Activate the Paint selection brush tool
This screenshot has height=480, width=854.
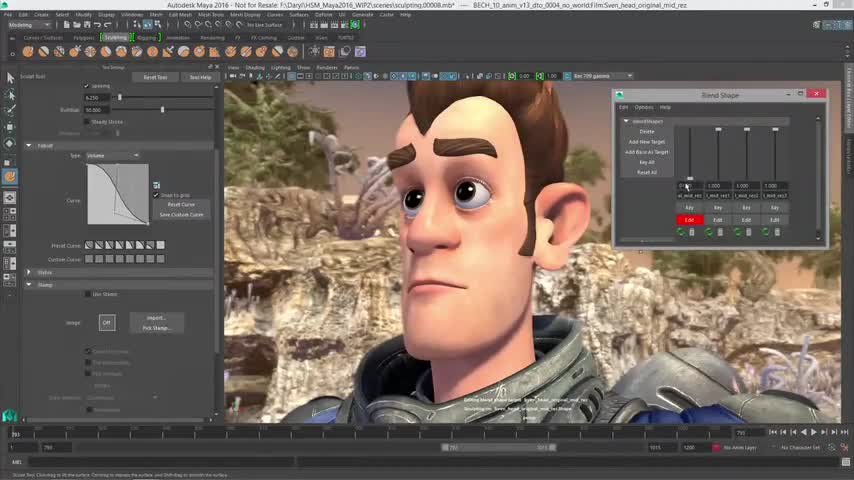point(10,111)
